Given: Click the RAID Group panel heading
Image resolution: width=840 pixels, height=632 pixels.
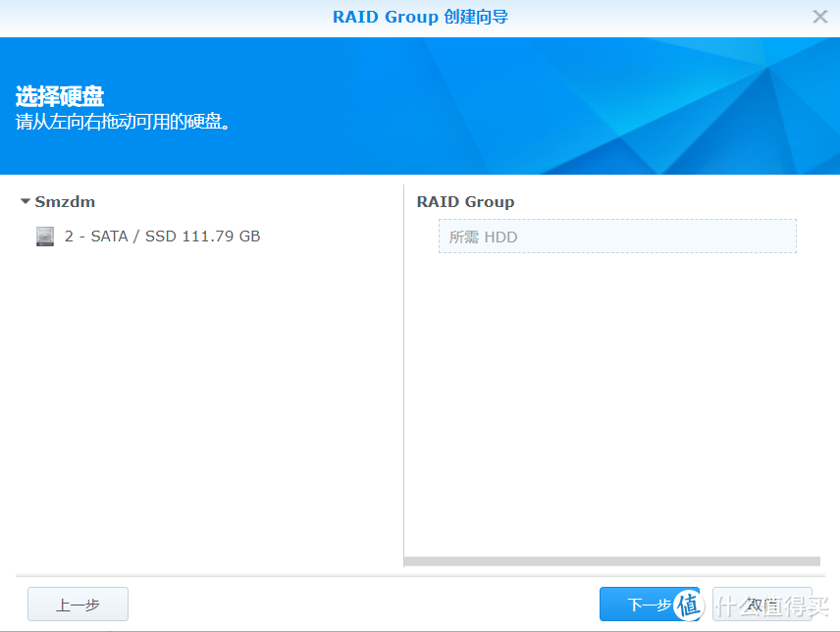Looking at the screenshot, I should tap(465, 201).
